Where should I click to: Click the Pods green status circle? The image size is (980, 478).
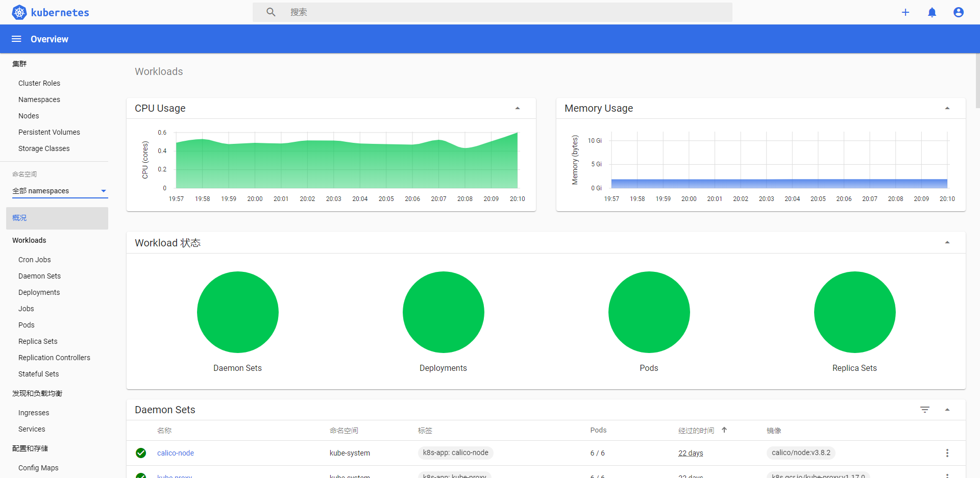(x=649, y=312)
